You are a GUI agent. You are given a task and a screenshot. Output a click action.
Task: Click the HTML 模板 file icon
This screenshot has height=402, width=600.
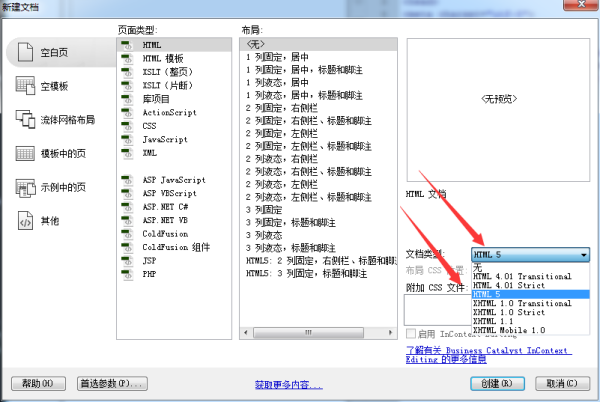pos(127,59)
